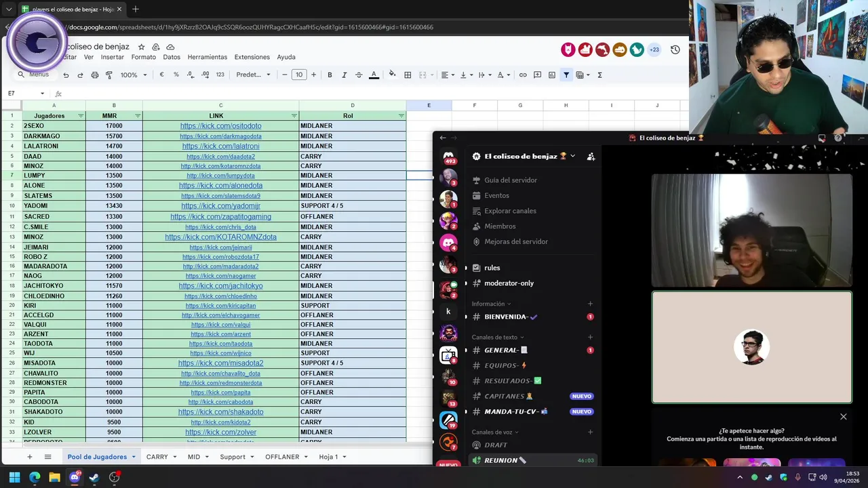Undo the last action in Sheets
This screenshot has width=868, height=488.
click(x=66, y=75)
